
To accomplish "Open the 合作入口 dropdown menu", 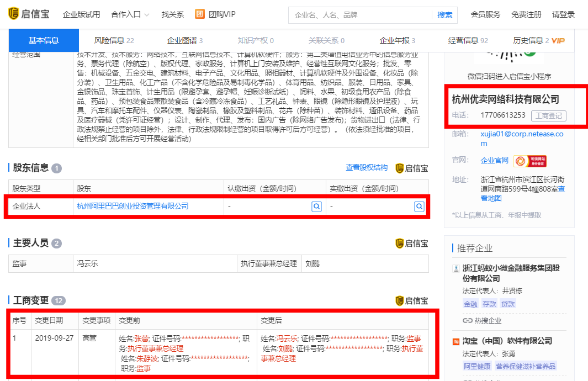I will pos(130,14).
